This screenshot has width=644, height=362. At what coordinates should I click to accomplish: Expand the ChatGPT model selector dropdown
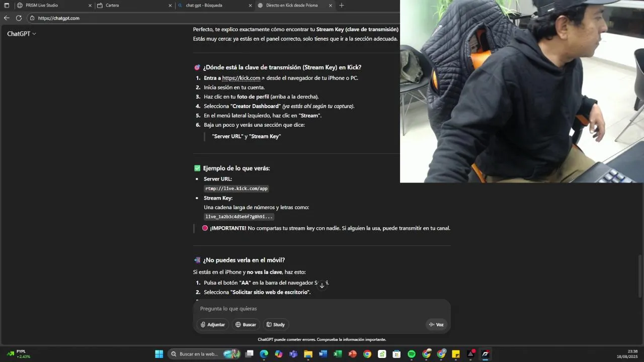point(22,34)
